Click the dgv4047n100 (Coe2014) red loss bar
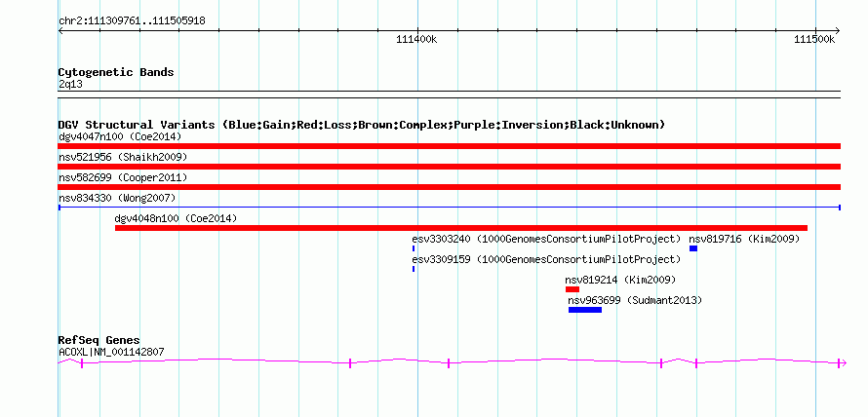Image resolution: width=868 pixels, height=417 pixels. click(x=450, y=146)
